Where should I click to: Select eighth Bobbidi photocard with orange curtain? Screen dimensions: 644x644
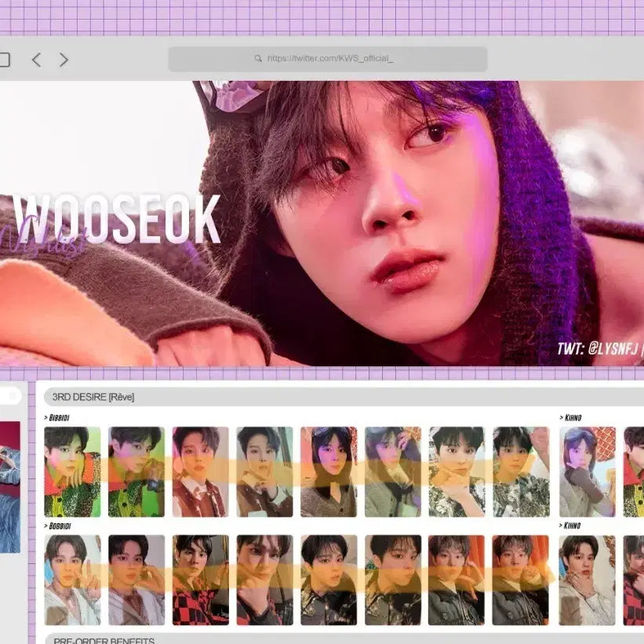(x=520, y=580)
